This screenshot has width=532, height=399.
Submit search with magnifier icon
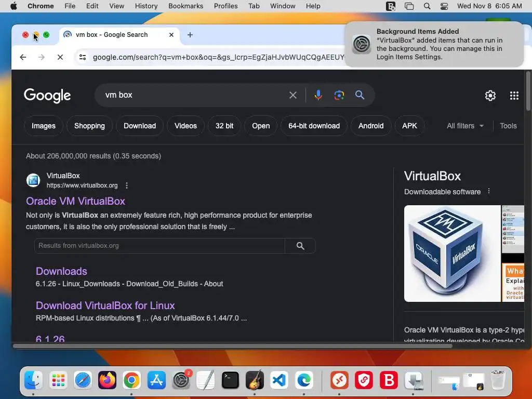(x=360, y=95)
